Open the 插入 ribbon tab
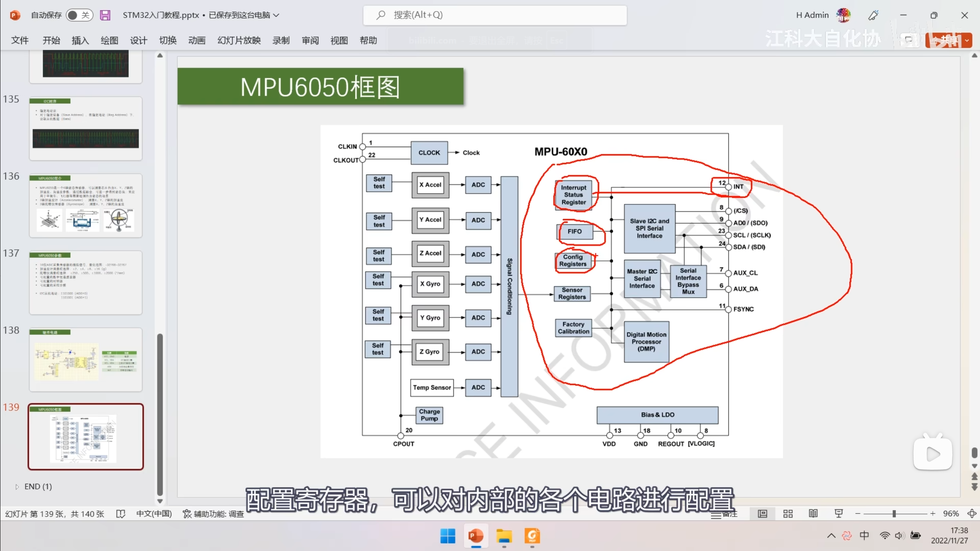This screenshot has width=980, height=551. (80, 40)
